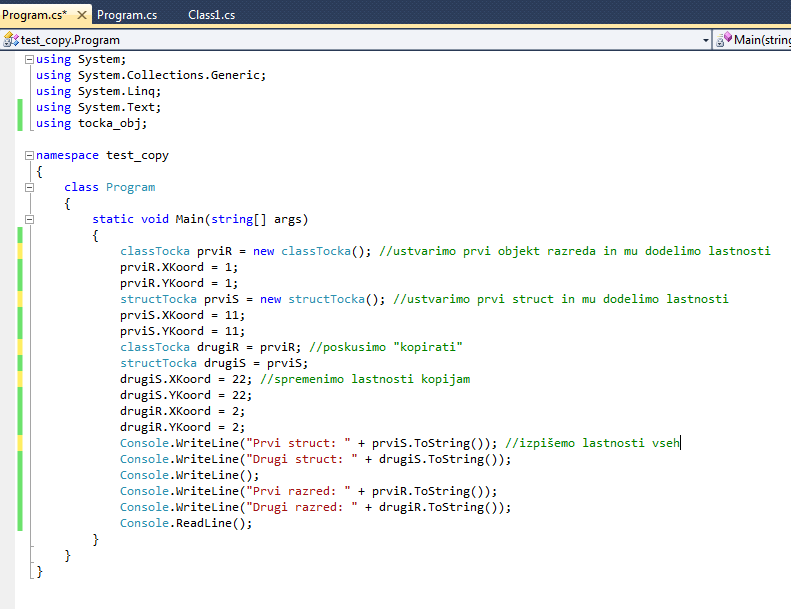Open the test_copy.Program type dropdown arrow

point(706,40)
